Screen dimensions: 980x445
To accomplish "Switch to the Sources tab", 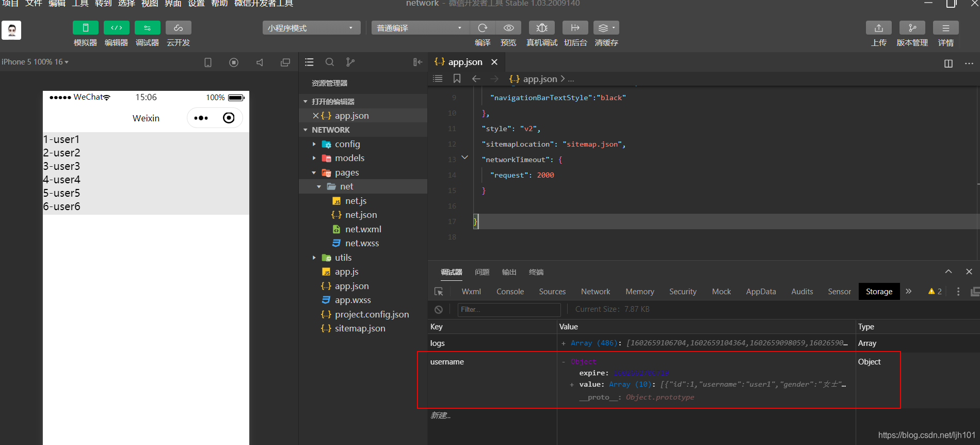I will [552, 292].
